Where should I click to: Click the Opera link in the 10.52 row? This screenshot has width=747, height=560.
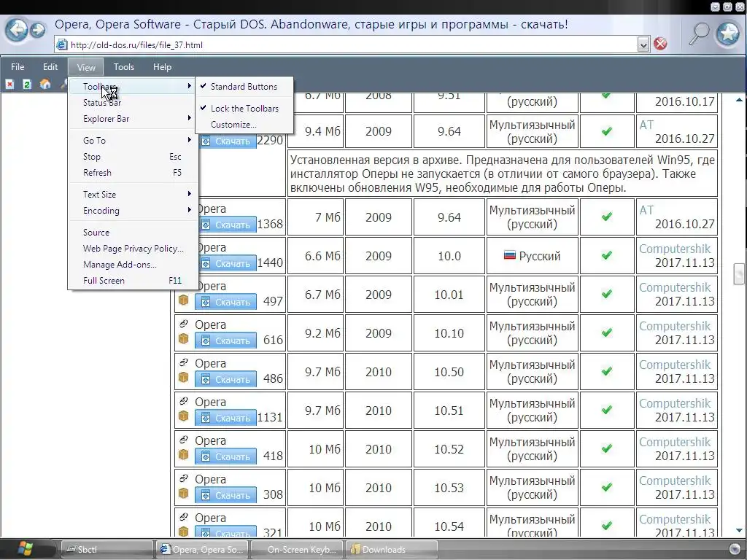click(x=210, y=441)
